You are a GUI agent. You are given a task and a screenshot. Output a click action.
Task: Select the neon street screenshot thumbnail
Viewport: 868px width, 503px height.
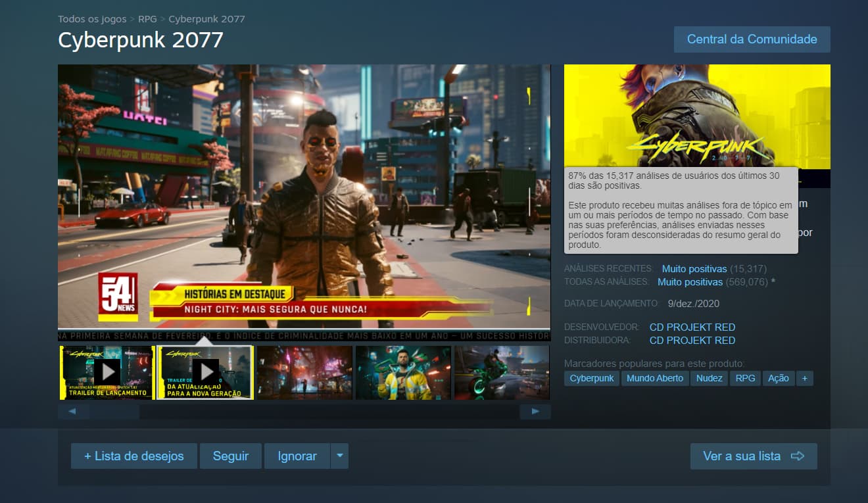click(304, 373)
